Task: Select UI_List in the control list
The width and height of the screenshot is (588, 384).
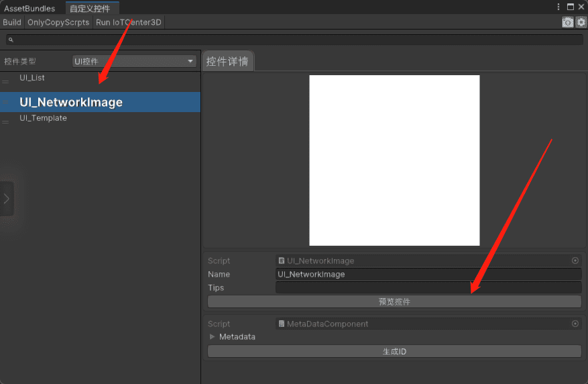Action: 32,78
